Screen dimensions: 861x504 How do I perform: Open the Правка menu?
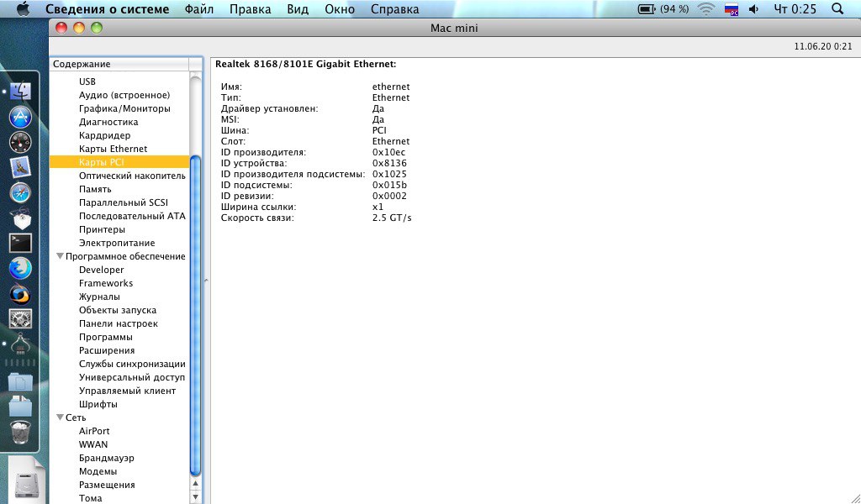pos(251,8)
